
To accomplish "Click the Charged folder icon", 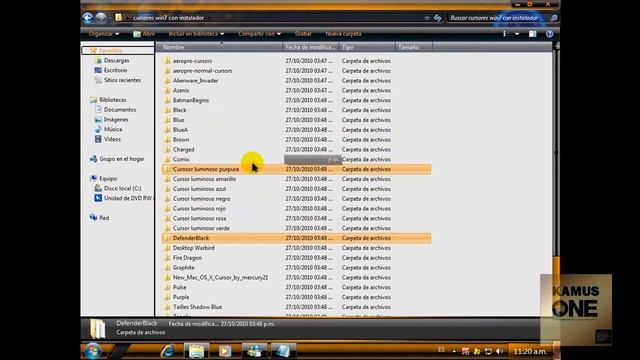I will point(167,149).
